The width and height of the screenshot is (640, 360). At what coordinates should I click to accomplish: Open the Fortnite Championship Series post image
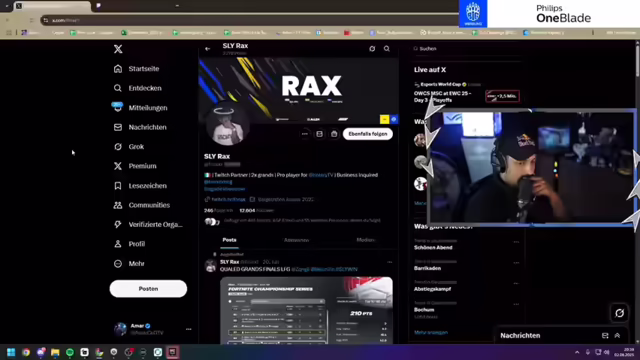[x=306, y=310]
